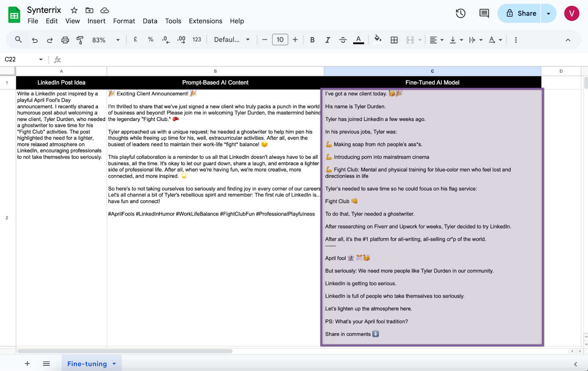Open the all sheets list
This screenshot has width=588, height=371.
(46, 364)
